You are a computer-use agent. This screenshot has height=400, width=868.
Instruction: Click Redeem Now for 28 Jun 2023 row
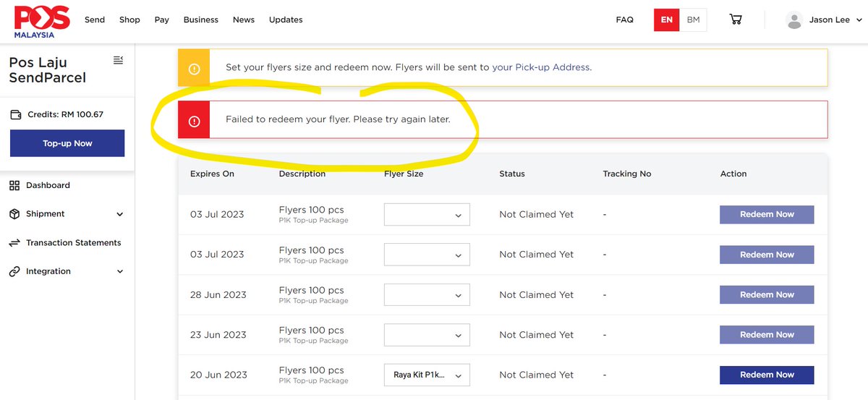pos(767,294)
